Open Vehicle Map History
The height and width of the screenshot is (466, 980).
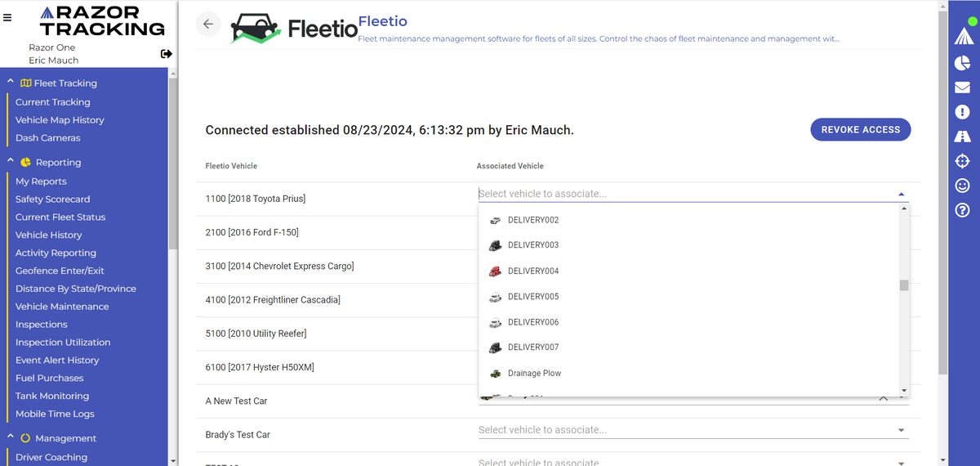60,120
